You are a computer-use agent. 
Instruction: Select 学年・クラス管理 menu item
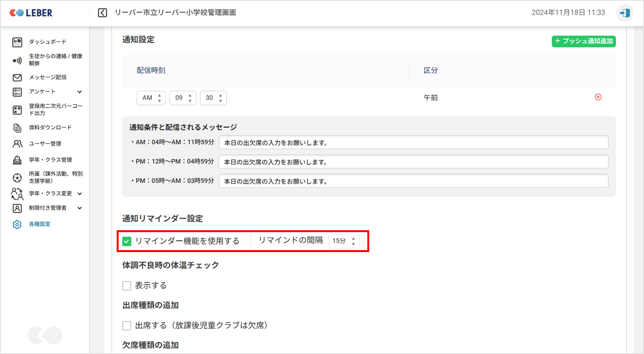coord(50,160)
